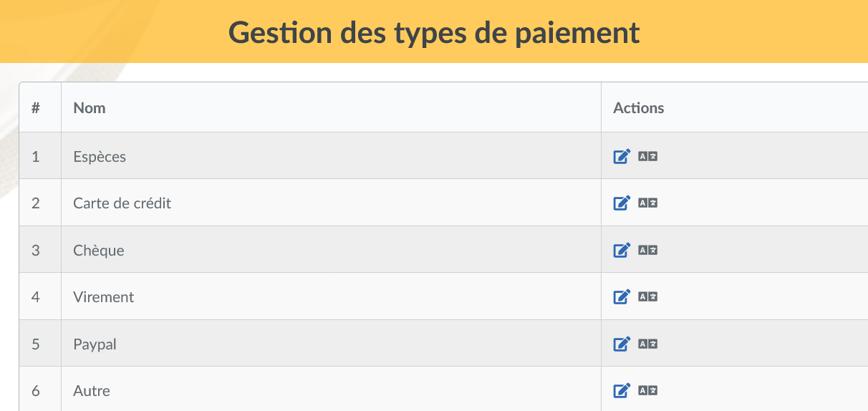
Task: Edit the Chèque payment type
Action: pyautogui.click(x=622, y=250)
